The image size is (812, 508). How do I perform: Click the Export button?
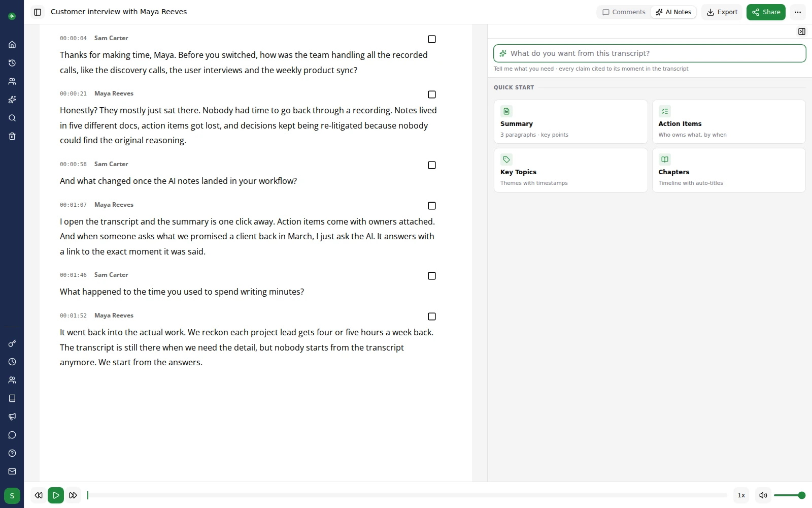pyautogui.click(x=722, y=12)
